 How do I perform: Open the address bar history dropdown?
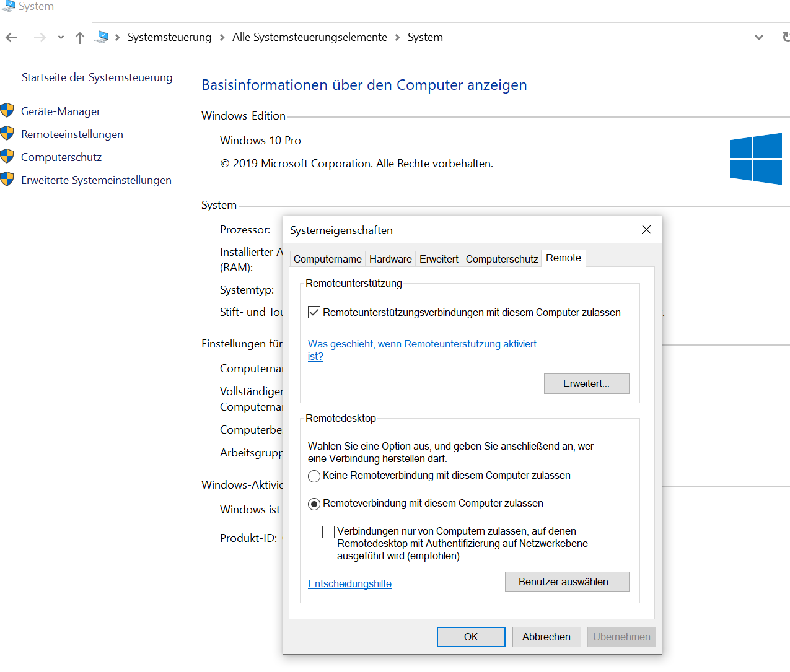click(x=758, y=37)
